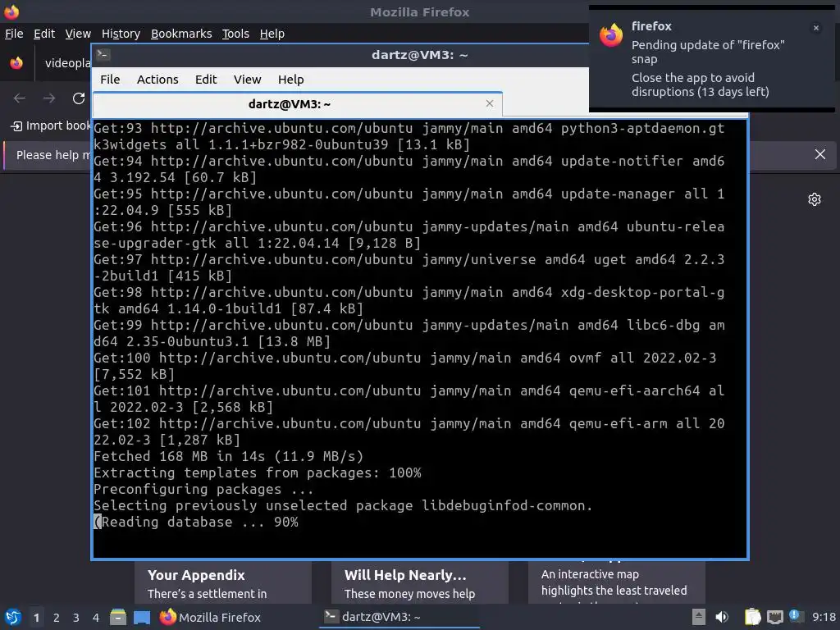
Task: Click Import bookmarks toolbar item in Firefox
Action: [51, 126]
